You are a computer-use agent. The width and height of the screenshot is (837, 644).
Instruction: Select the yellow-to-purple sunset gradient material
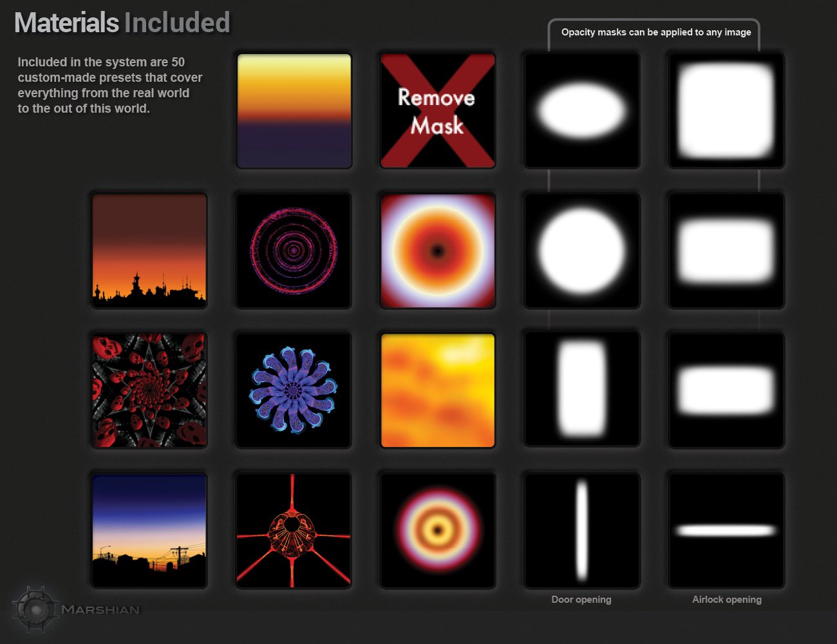[x=294, y=111]
